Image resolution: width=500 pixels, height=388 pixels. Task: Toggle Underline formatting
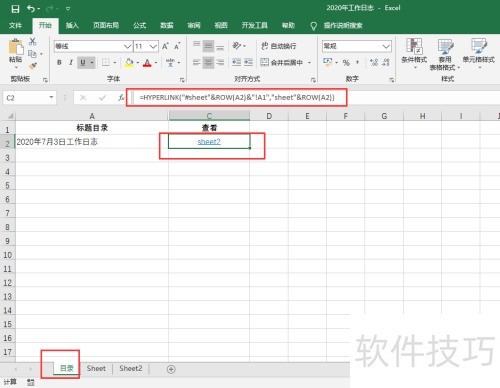[x=83, y=62]
